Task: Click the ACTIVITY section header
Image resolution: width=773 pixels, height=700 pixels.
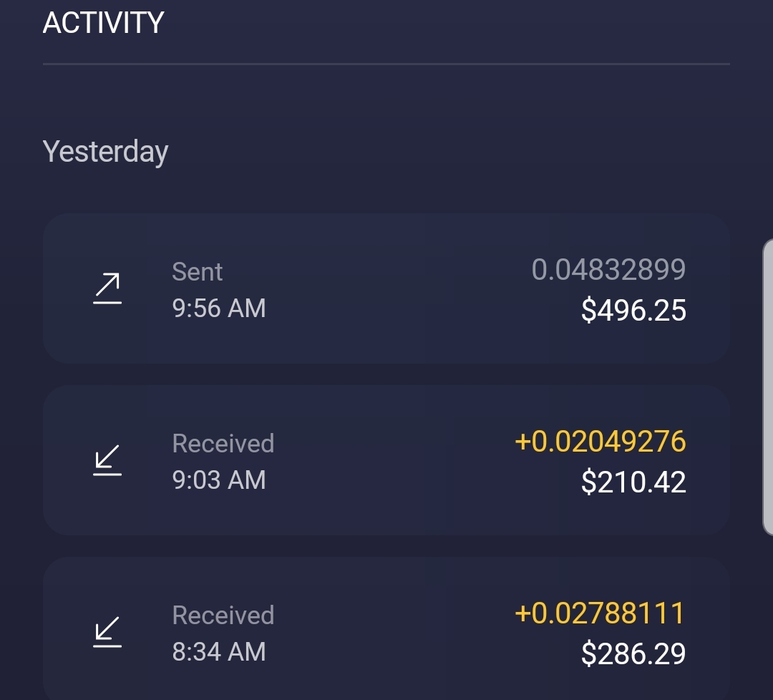Action: (104, 23)
